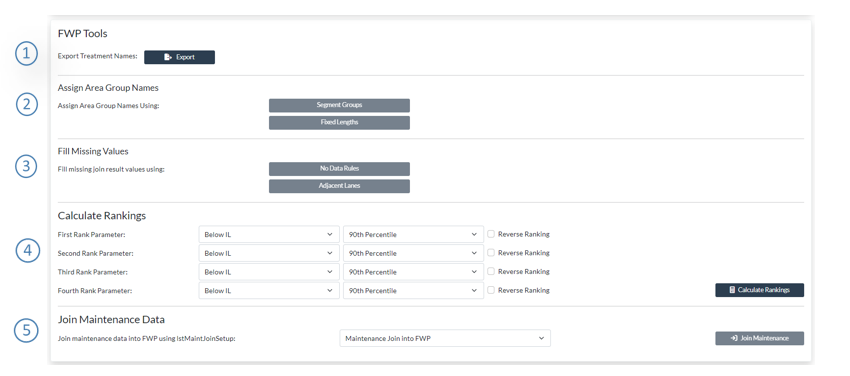Screen dimensions: 850x376
Task: Assign area group names using Segment Groups
Action: click(x=339, y=105)
